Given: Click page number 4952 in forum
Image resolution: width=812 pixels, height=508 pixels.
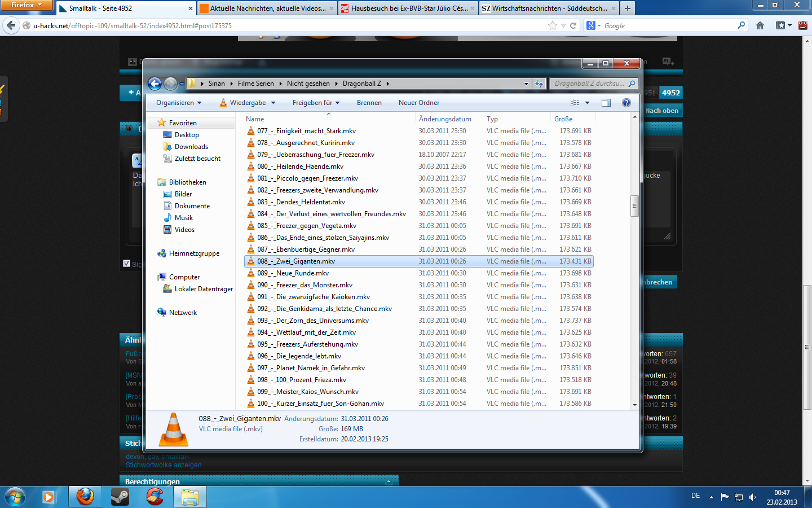Looking at the screenshot, I should tap(671, 93).
